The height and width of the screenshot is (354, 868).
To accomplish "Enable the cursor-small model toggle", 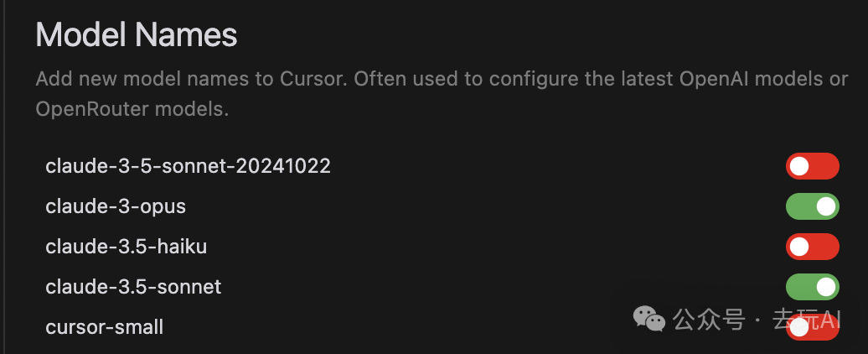I will [x=812, y=327].
